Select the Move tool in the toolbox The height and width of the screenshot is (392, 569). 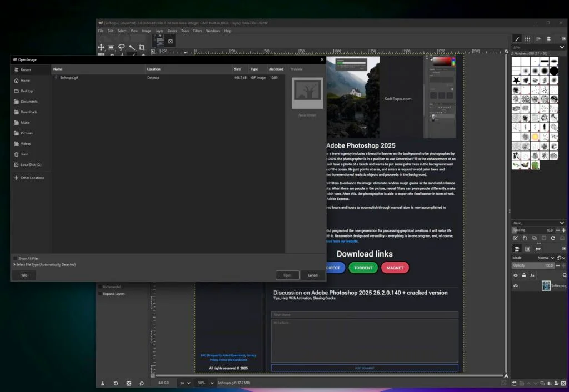click(x=101, y=47)
